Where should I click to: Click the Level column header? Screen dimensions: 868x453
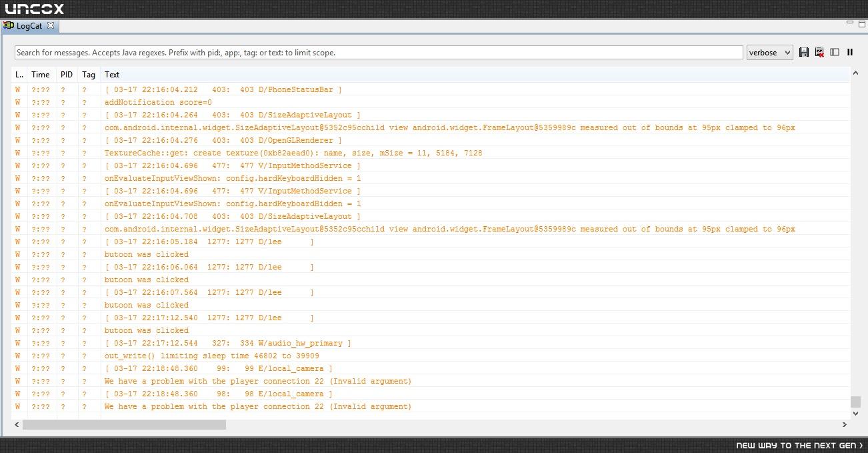click(19, 75)
